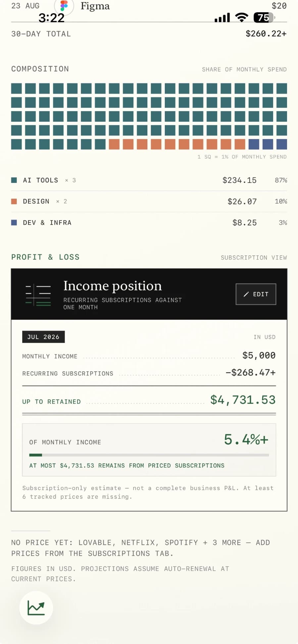Click the orange Design legend swatch

(14, 201)
